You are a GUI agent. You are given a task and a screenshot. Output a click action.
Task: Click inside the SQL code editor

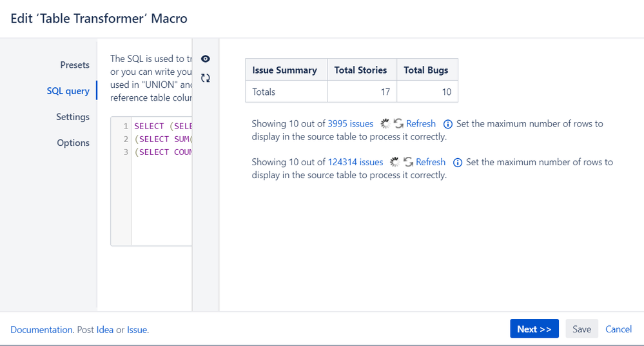tap(161, 194)
